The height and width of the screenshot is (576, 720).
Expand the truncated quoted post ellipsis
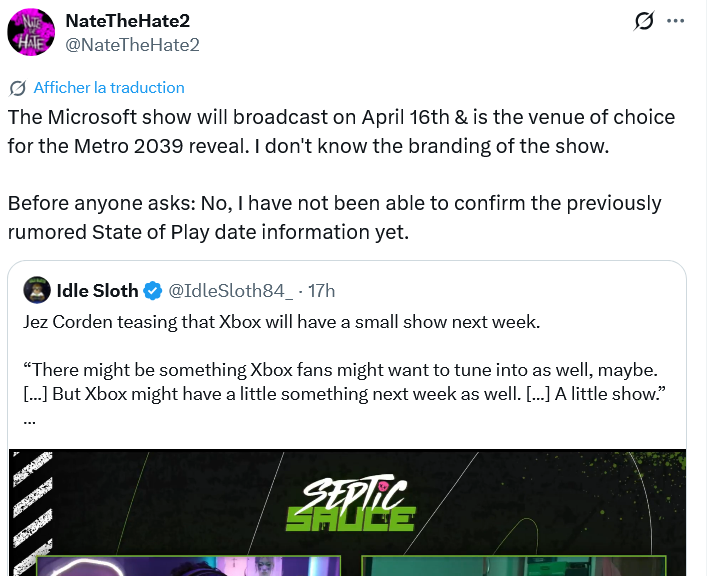click(29, 421)
